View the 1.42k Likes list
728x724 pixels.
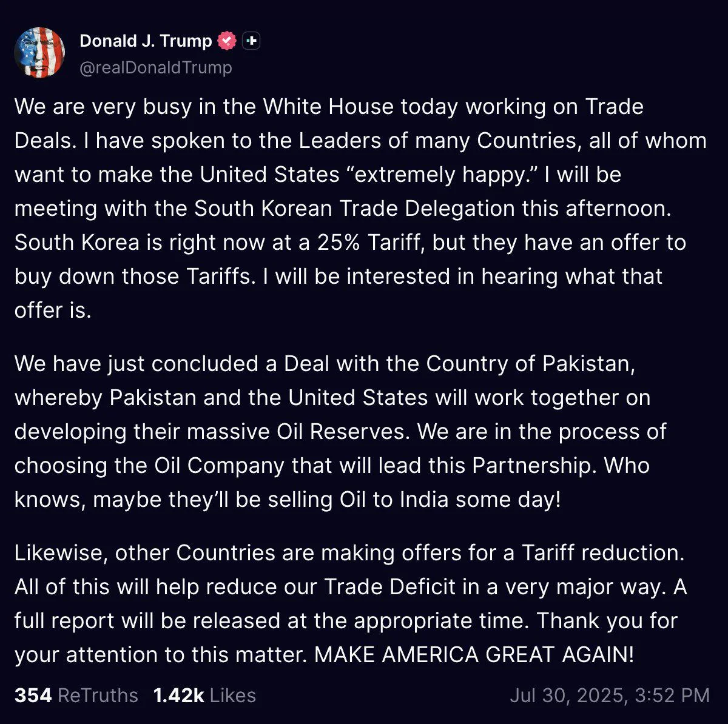click(x=204, y=695)
